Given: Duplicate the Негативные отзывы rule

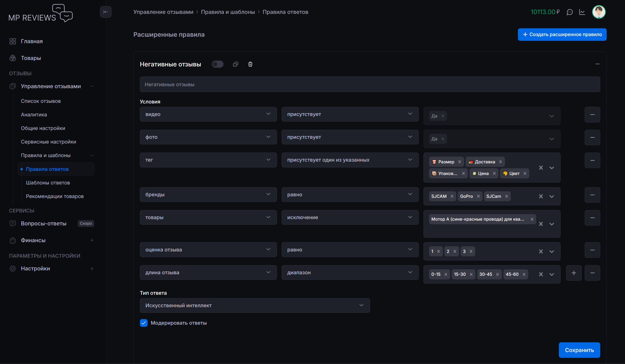Looking at the screenshot, I should tap(235, 64).
